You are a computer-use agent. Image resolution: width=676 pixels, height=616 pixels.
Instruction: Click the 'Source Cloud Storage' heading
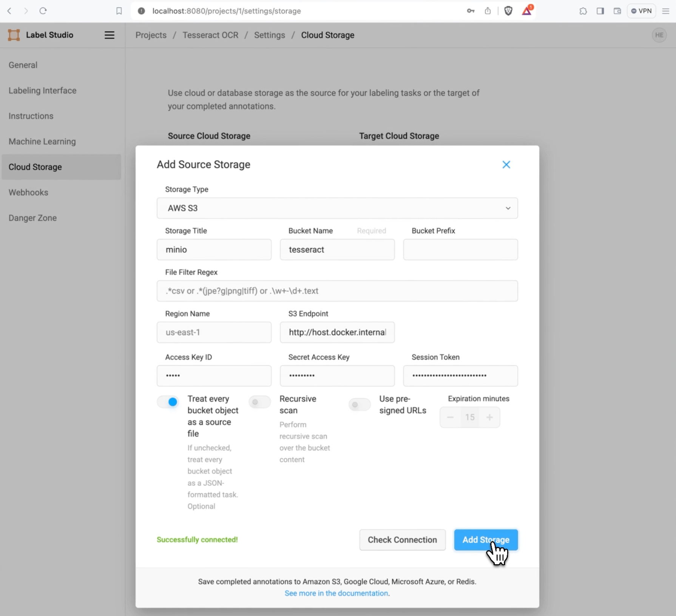(209, 136)
